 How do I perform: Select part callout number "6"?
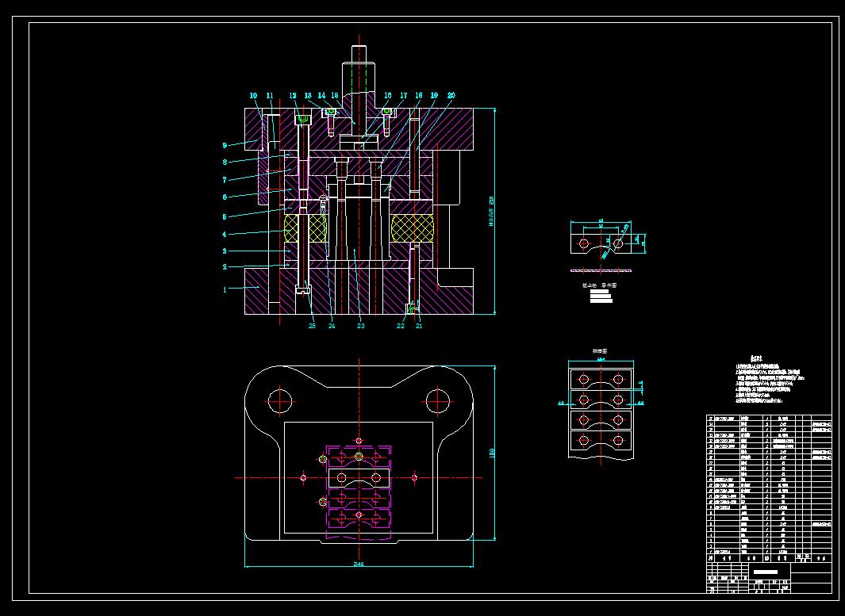(x=225, y=197)
